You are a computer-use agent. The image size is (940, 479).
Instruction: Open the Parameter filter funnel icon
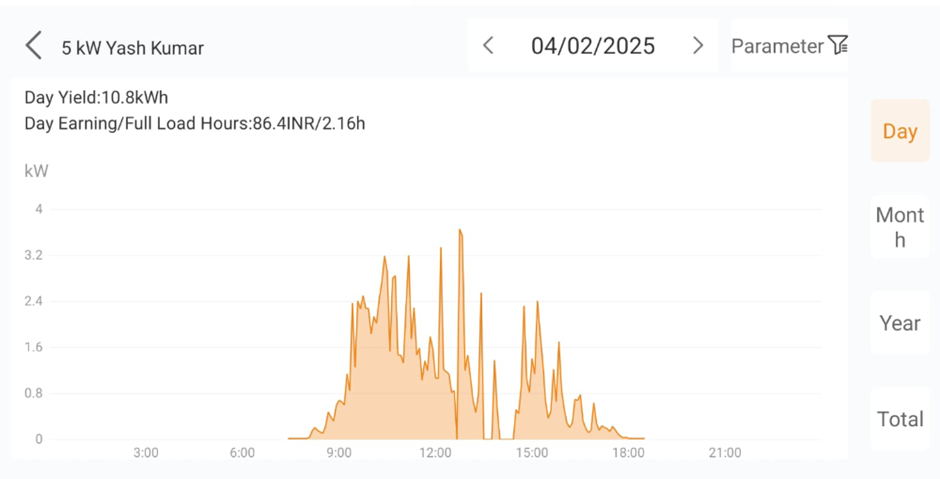(838, 45)
